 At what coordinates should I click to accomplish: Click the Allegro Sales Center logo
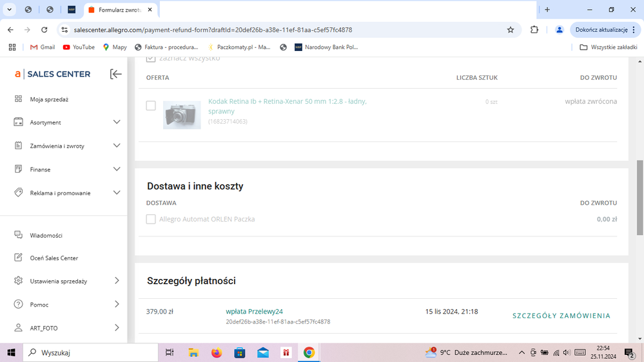pyautogui.click(x=53, y=74)
